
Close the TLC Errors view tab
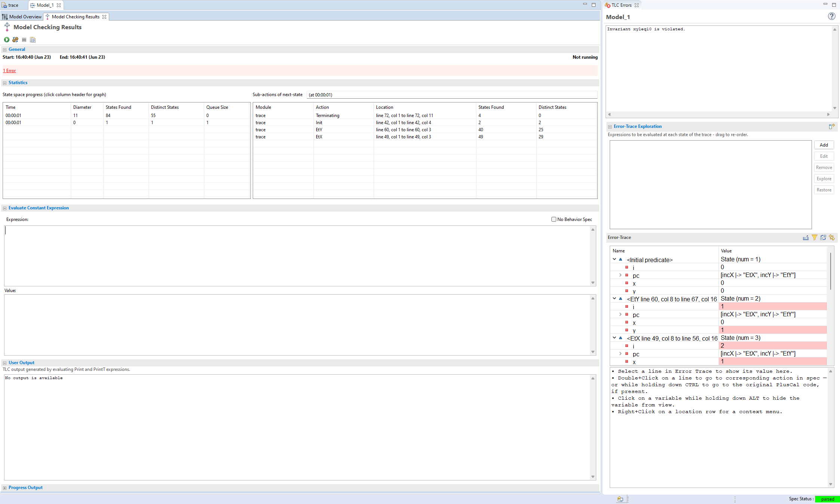coord(637,5)
